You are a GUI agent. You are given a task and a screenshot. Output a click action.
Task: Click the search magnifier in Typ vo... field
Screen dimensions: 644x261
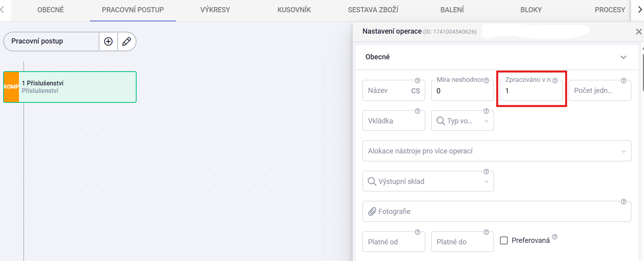point(441,121)
